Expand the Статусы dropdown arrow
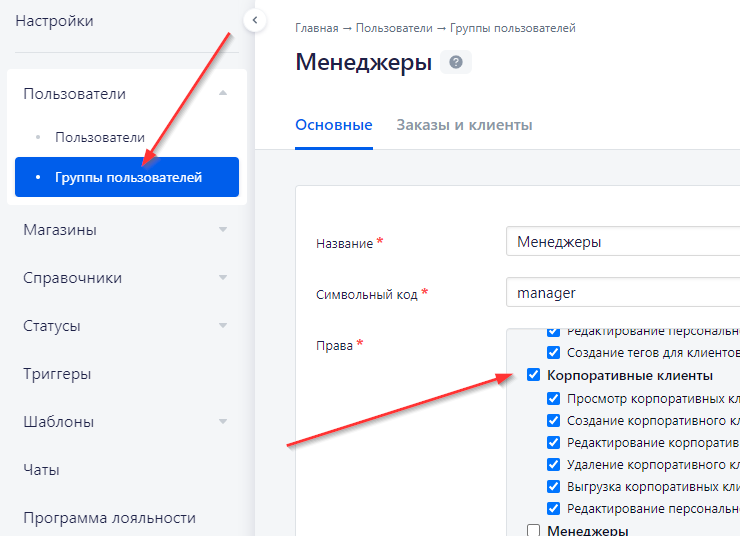This screenshot has width=740, height=536. point(223,326)
